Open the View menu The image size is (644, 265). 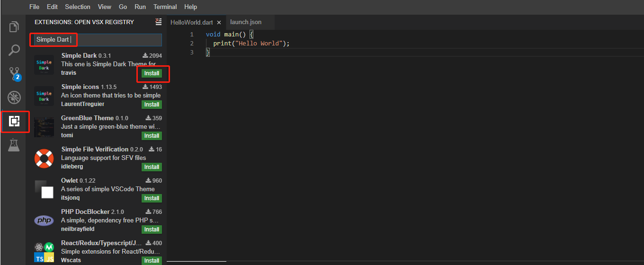pos(104,7)
